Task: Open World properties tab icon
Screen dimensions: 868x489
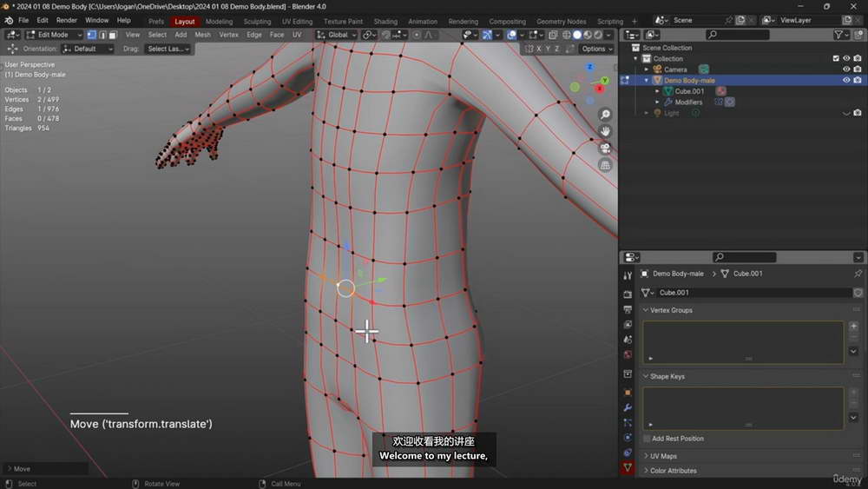Action: click(x=628, y=354)
